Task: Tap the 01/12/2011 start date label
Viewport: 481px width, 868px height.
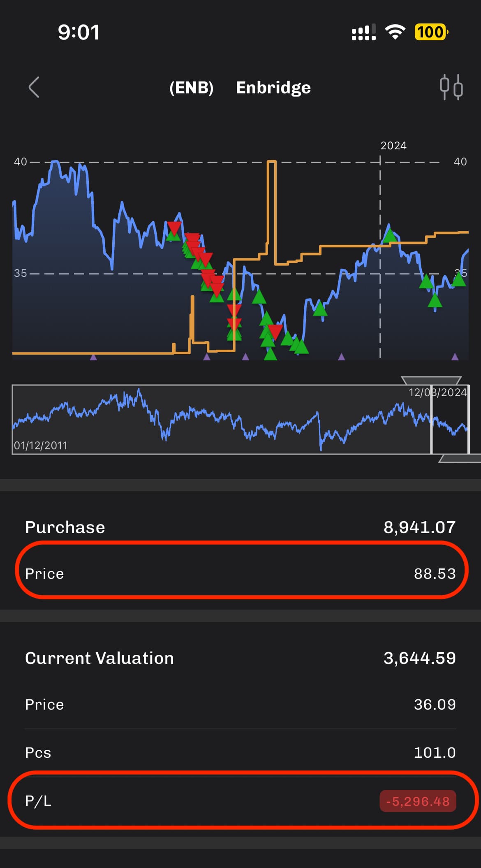Action: (41, 446)
